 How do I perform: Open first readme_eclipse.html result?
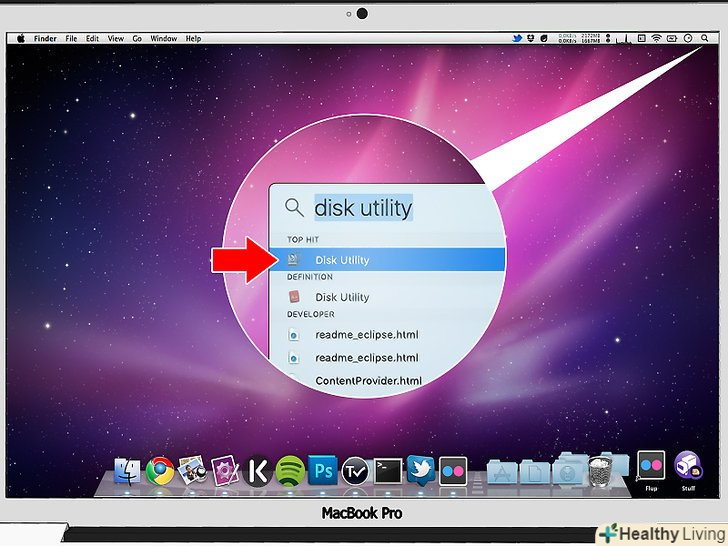tap(366, 335)
